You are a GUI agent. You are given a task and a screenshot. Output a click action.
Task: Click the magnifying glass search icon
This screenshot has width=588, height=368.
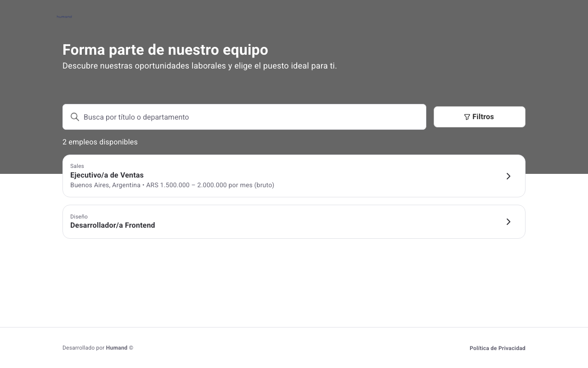coord(75,117)
